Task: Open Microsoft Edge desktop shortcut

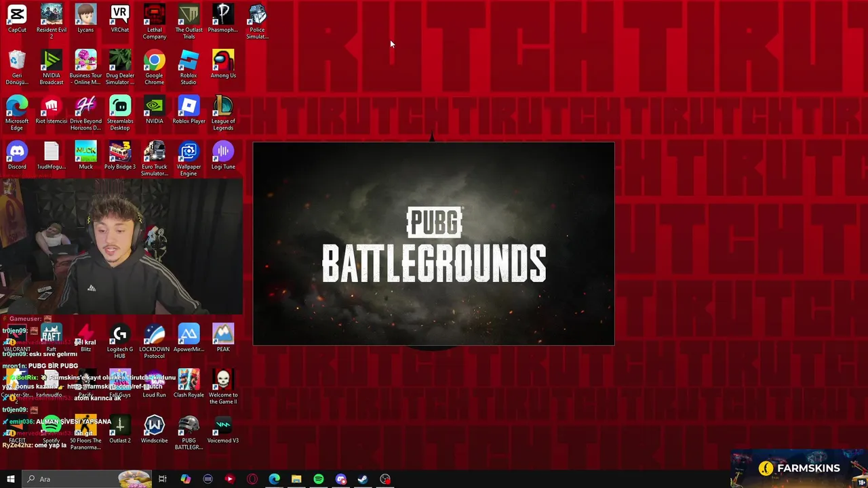Action: [17, 113]
